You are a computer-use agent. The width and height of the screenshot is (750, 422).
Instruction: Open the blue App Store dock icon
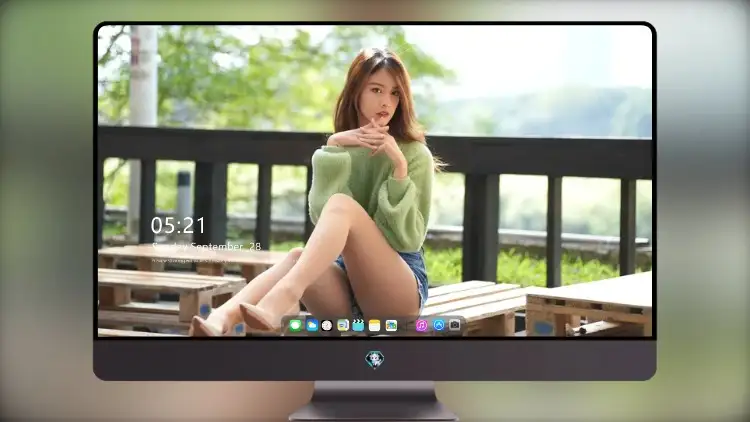439,325
